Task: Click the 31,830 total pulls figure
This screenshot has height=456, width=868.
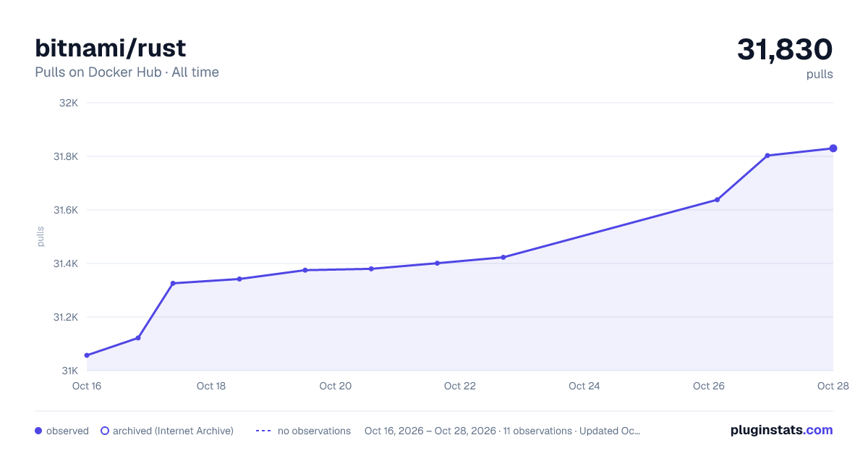Action: point(785,49)
